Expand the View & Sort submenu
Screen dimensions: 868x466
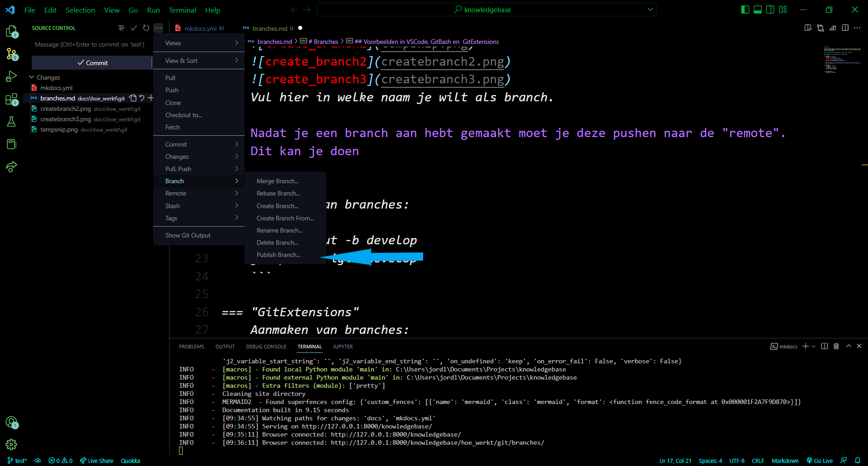click(x=199, y=61)
